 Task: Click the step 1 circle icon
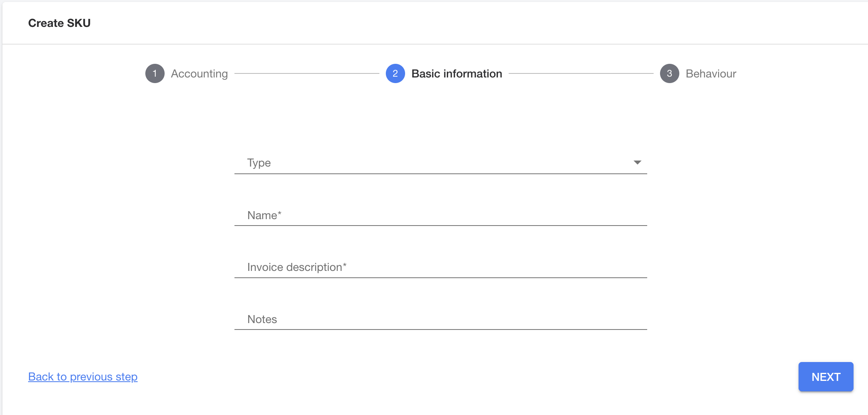(x=155, y=73)
